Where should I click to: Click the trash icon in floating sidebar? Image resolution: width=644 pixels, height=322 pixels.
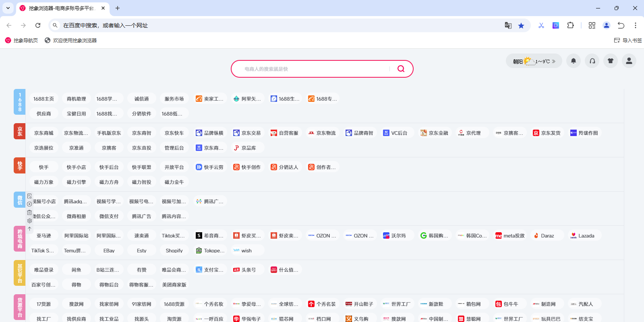[29, 213]
